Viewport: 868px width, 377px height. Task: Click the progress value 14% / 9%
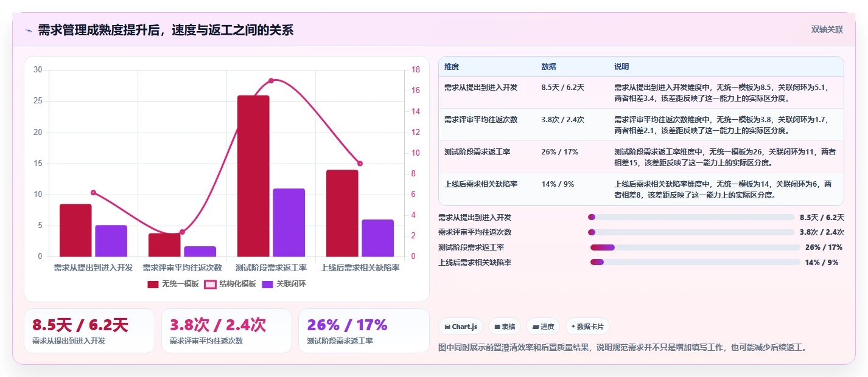[822, 262]
